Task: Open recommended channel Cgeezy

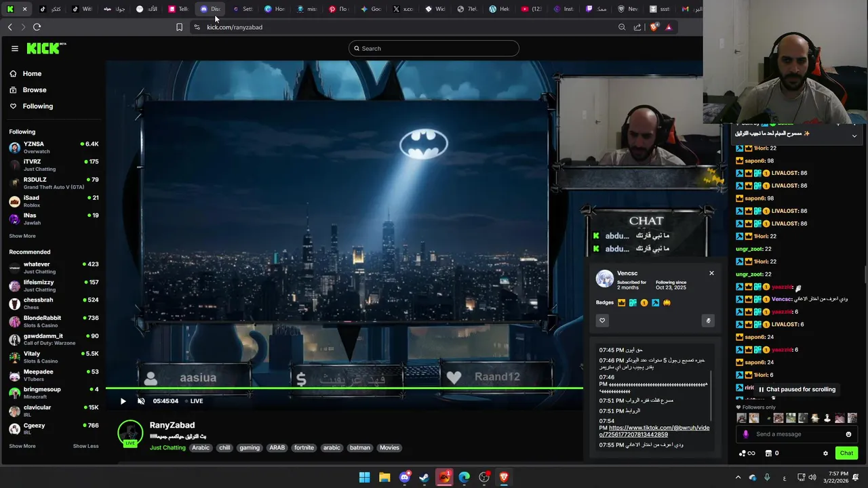Action: point(54,428)
